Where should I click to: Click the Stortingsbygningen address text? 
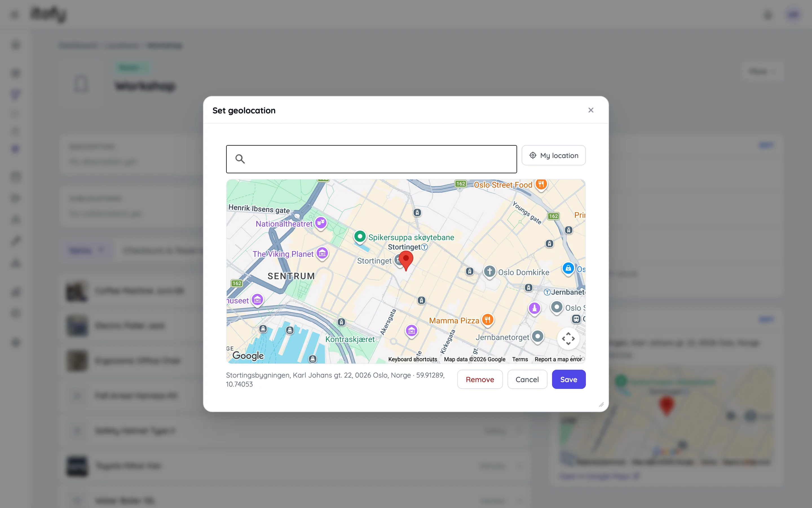[x=335, y=380]
